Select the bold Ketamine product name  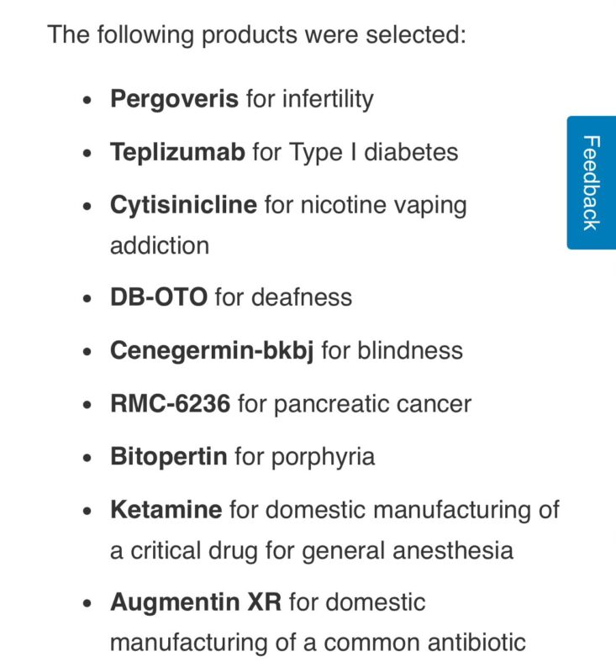(166, 510)
